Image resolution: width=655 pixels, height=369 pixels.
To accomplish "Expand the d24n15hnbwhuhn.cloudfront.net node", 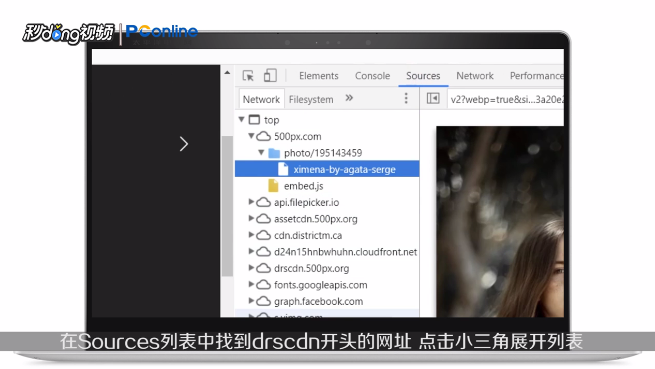I will [x=251, y=251].
